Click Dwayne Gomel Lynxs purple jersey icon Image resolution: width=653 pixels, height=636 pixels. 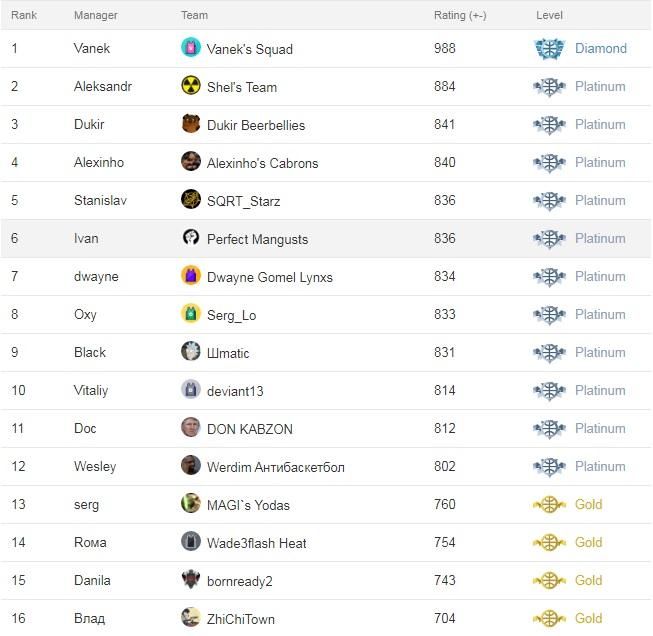point(191,275)
